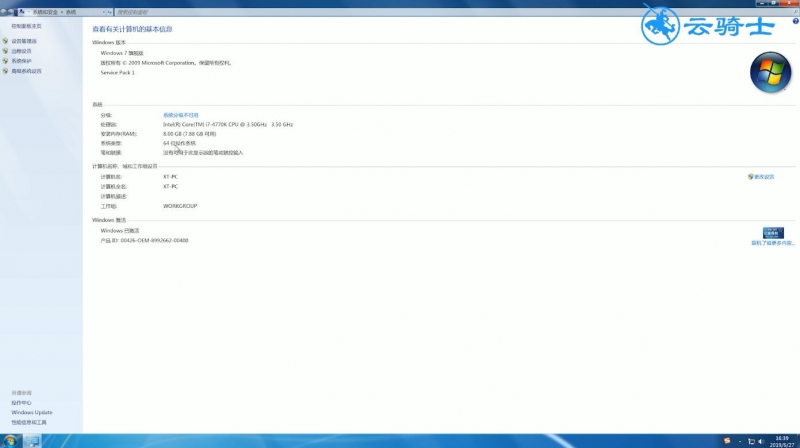Open Windows Update link
Viewport: 800px width, 448px height.
(32, 412)
